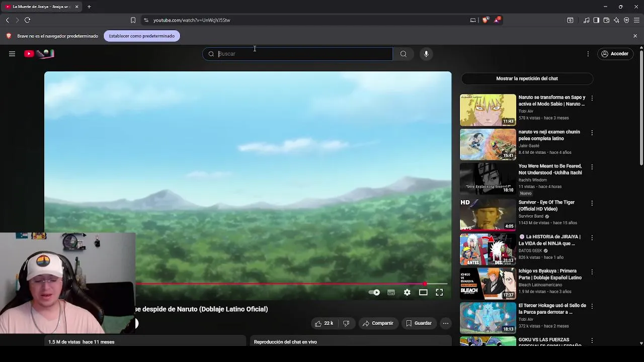Open the Survivor Band channel name
The image size is (644, 362).
[x=530, y=216]
